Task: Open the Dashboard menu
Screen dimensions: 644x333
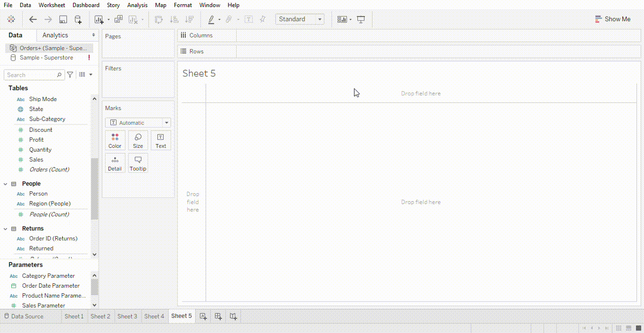Action: [x=86, y=5]
